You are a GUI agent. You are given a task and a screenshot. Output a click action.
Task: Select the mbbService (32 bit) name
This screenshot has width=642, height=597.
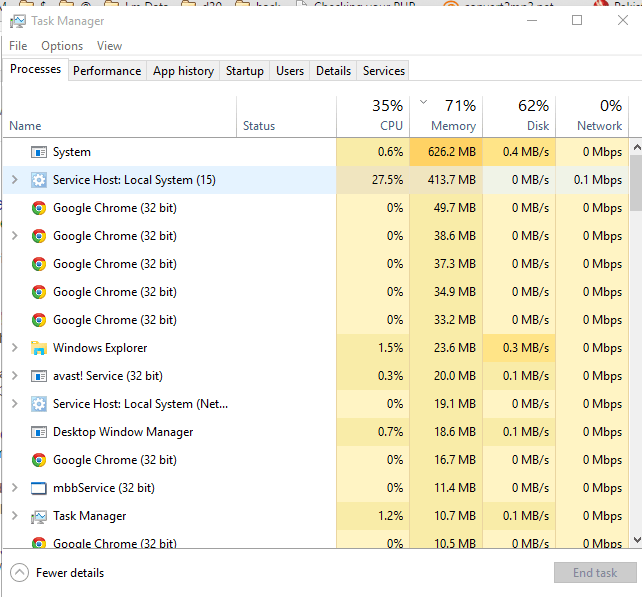coord(104,488)
